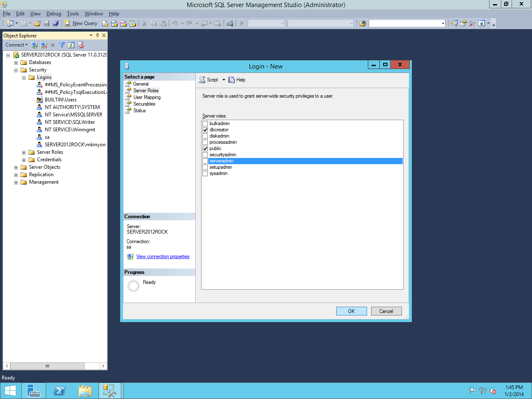Expand the Server Objects node

16,167
